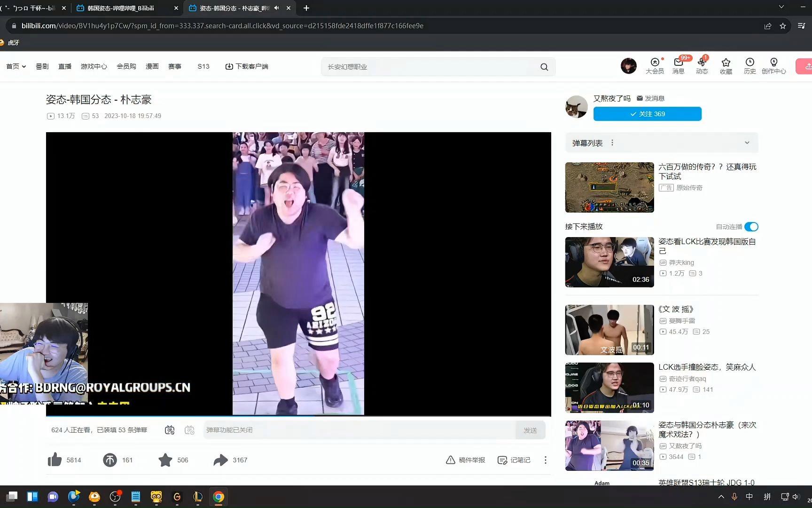Open the user avatar in header
Viewport: 812px width, 508px height.
[628, 66]
